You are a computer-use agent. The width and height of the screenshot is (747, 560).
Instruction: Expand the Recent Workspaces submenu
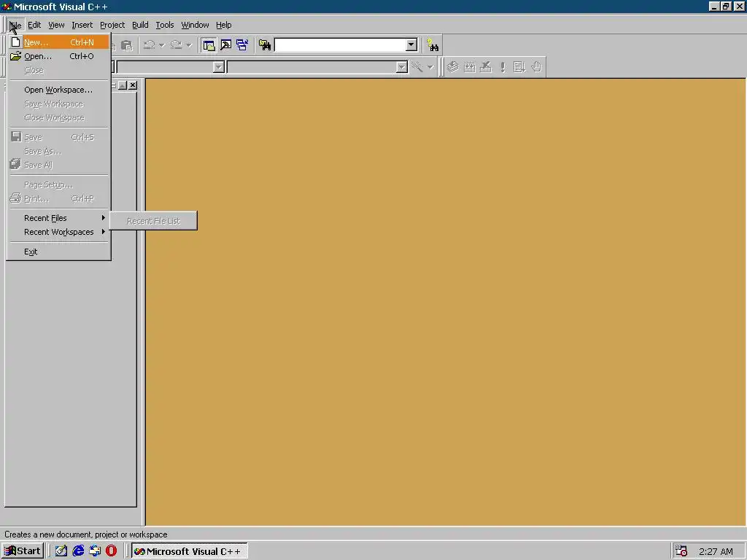coord(58,232)
